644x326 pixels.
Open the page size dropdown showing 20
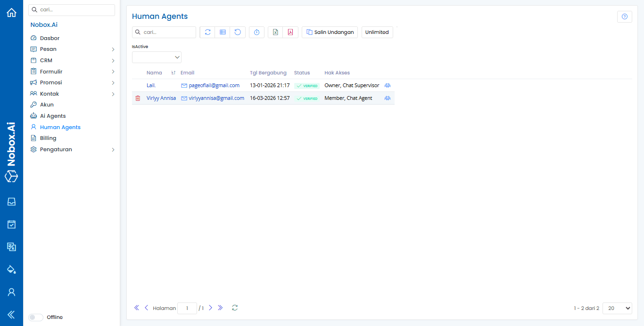pos(617,308)
